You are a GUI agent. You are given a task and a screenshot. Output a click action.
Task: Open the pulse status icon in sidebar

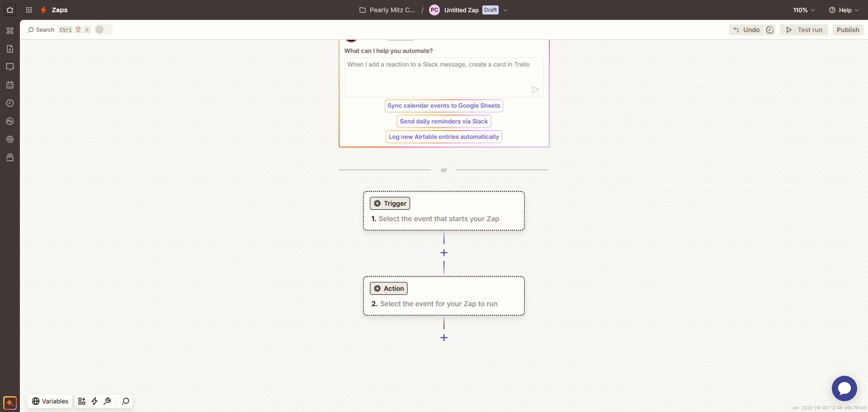[10, 121]
